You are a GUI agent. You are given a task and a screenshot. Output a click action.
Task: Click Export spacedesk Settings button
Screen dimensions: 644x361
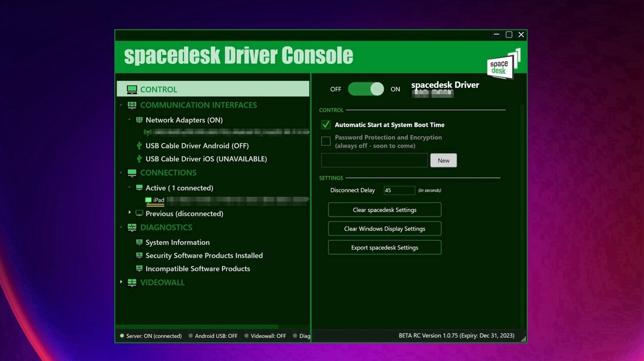click(384, 247)
